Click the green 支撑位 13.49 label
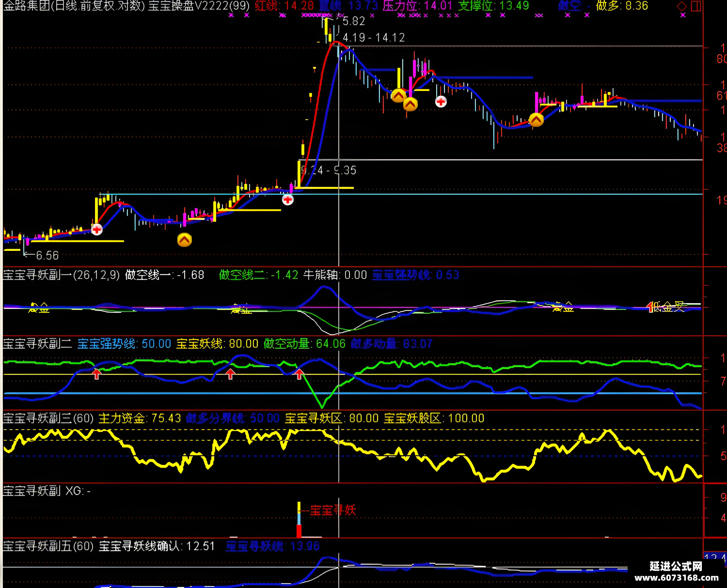The height and width of the screenshot is (588, 727). [493, 6]
